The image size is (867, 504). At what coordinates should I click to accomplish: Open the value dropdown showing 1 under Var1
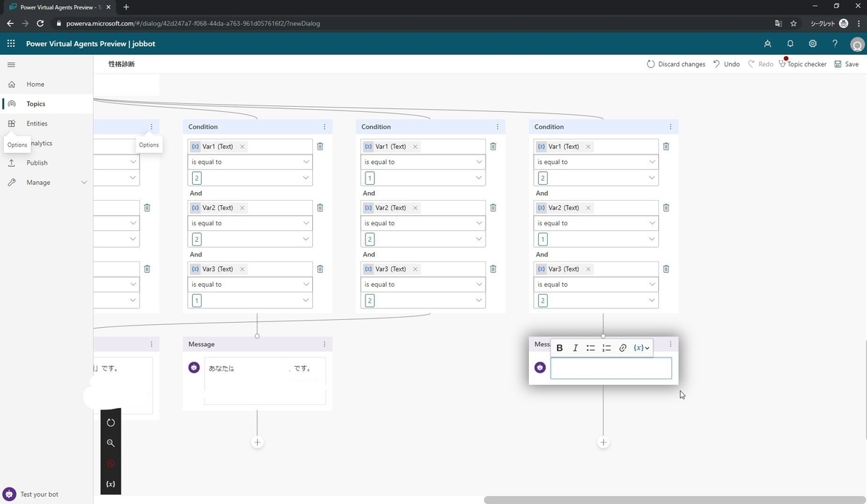coord(423,178)
